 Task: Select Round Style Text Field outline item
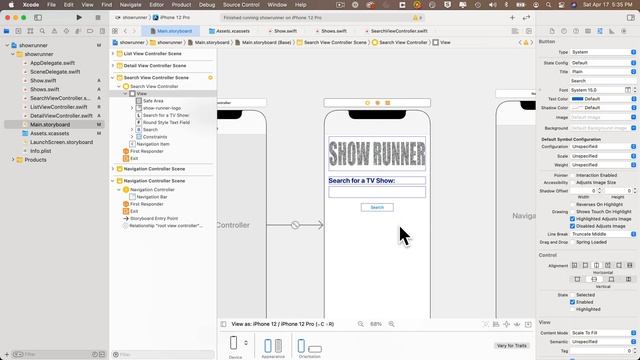click(166, 122)
